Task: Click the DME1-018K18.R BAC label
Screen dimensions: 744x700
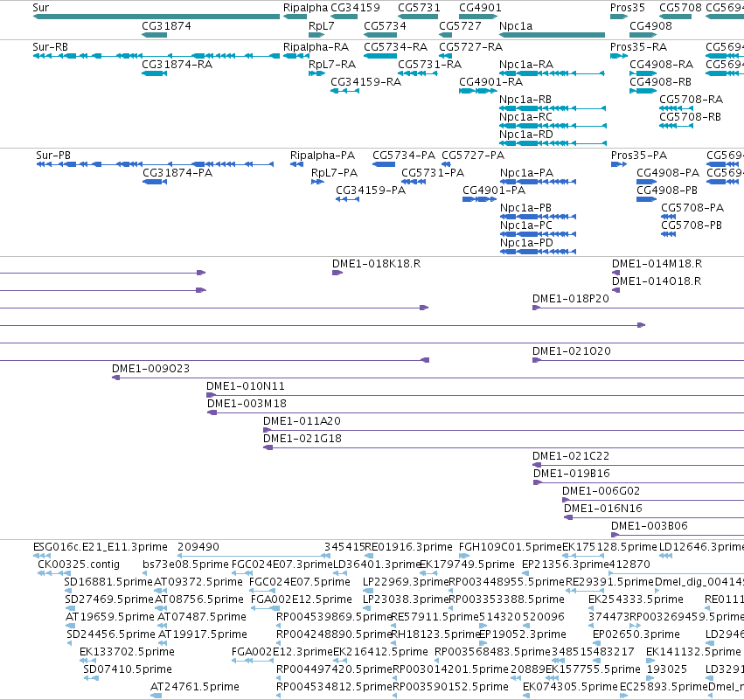Action: click(x=376, y=264)
